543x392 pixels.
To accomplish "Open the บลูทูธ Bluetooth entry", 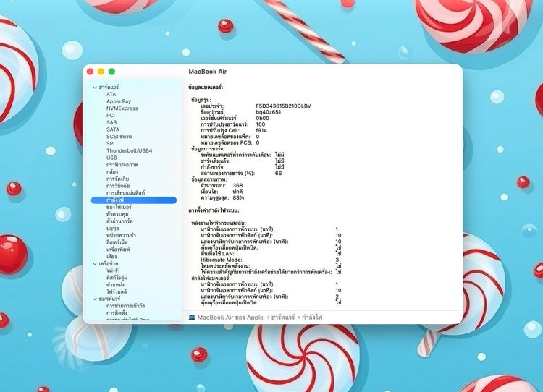I will (114, 228).
